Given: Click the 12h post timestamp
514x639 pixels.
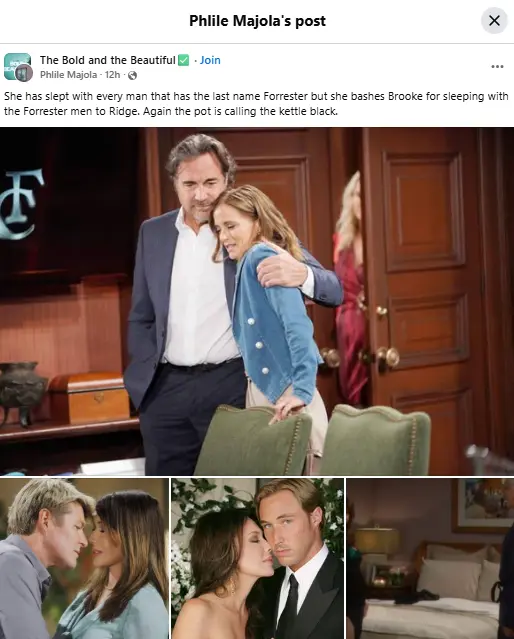Looking at the screenshot, I should coord(113,75).
